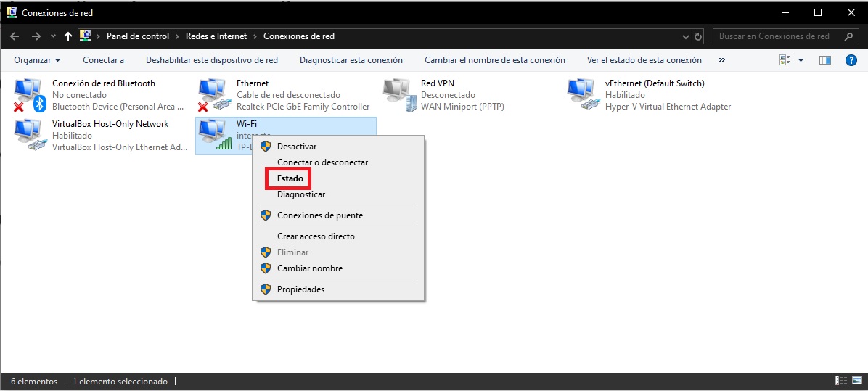Select the Red VPN connection icon
Image resolution: width=868 pixels, height=391 pixels.
pos(398,95)
